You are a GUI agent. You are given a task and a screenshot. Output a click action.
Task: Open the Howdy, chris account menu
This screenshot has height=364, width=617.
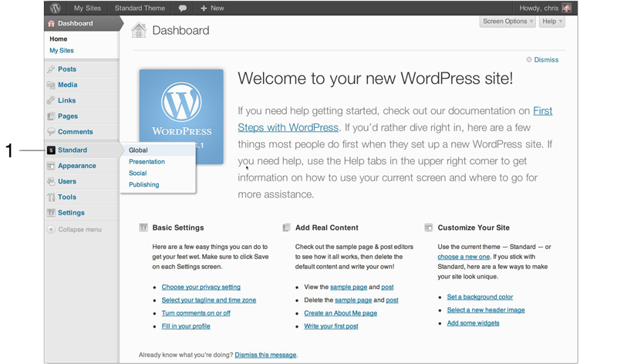(x=545, y=8)
